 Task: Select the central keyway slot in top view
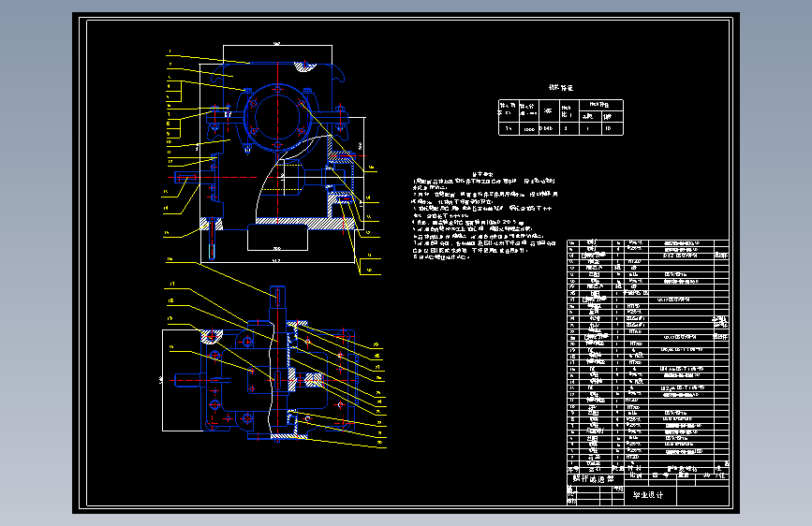pyautogui.click(x=278, y=380)
